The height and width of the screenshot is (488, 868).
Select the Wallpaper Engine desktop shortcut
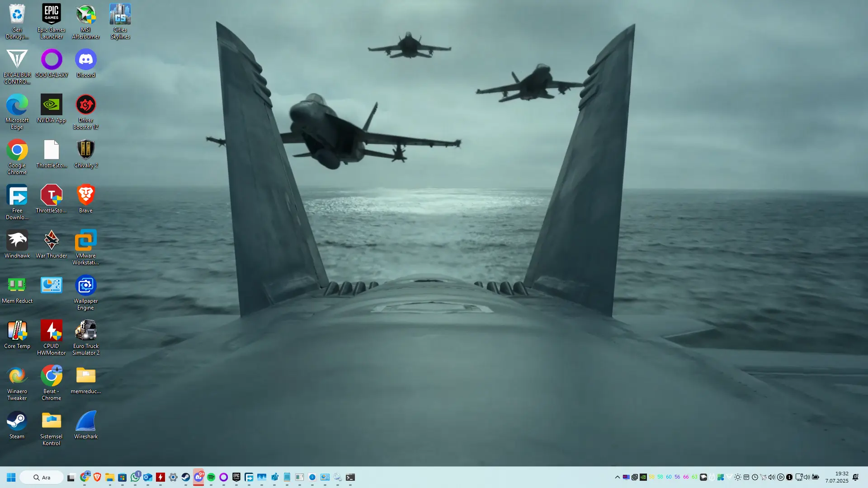point(86,292)
